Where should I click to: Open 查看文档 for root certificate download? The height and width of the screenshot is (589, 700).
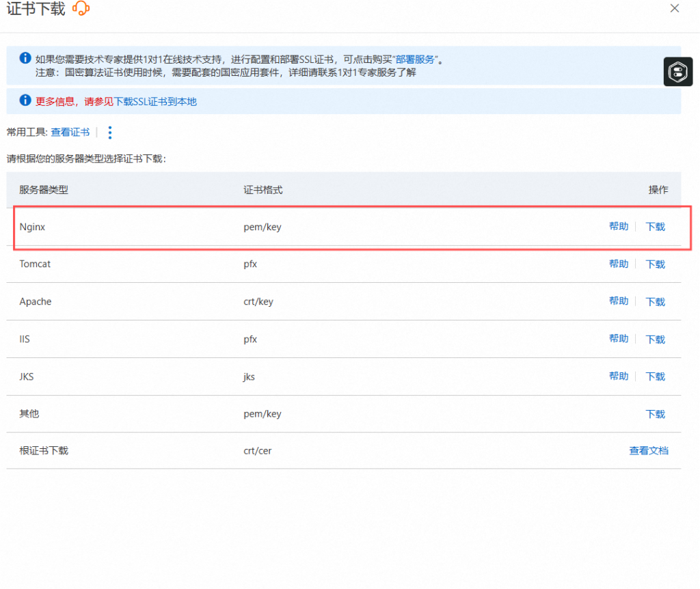pyautogui.click(x=648, y=451)
